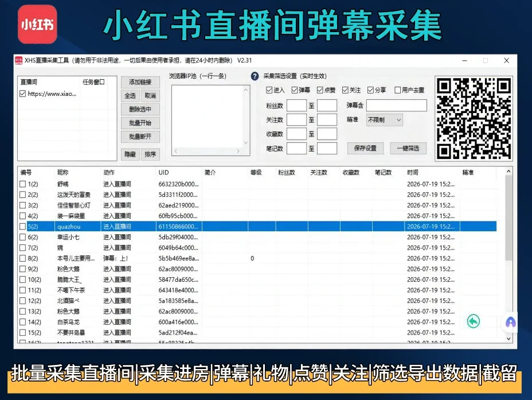Toggle the https://www.xiao... live room checkbox
The width and height of the screenshot is (532, 400).
23,94
